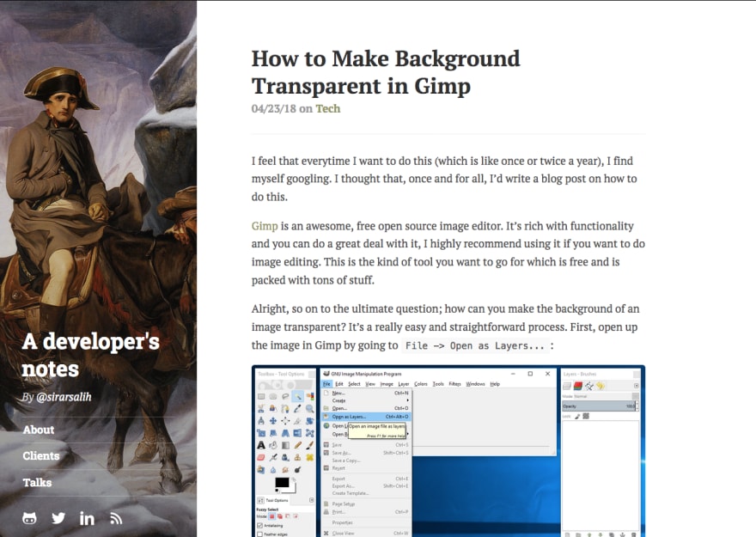The width and height of the screenshot is (756, 537).
Task: Select the Measure compass tool
Action: pos(261,421)
